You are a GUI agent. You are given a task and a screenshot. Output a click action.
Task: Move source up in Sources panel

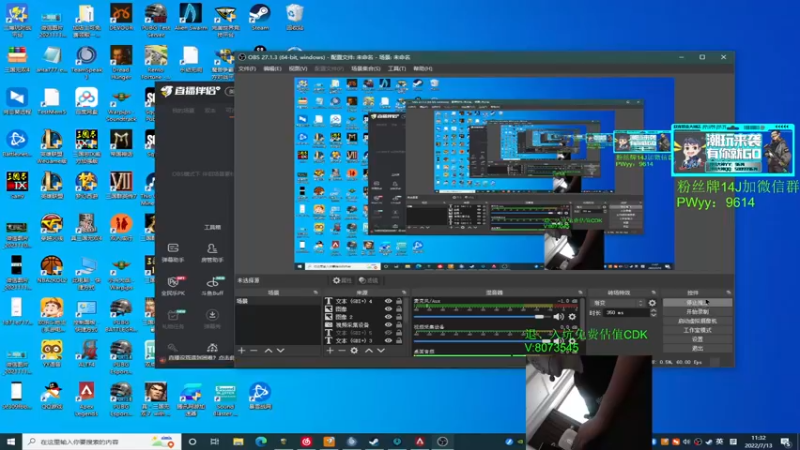tap(368, 351)
